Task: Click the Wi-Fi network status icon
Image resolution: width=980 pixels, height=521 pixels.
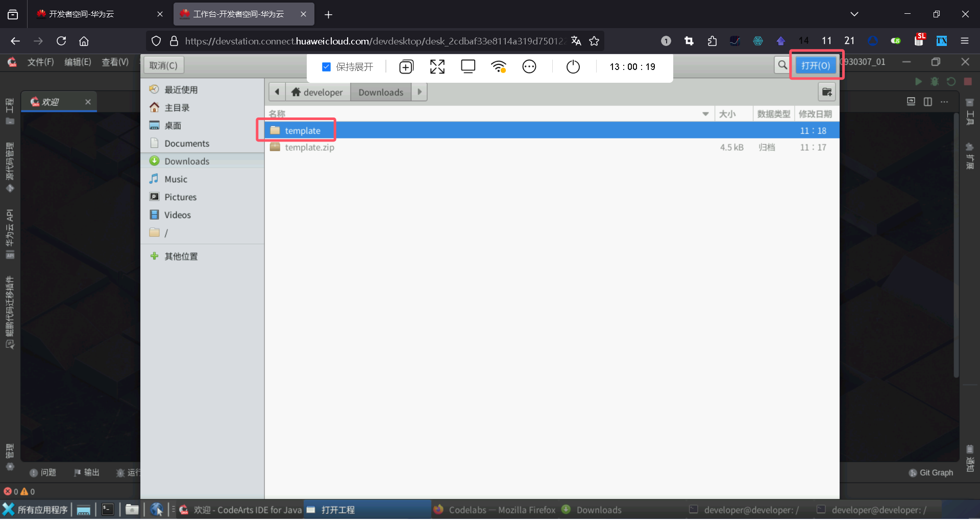Action: [499, 67]
